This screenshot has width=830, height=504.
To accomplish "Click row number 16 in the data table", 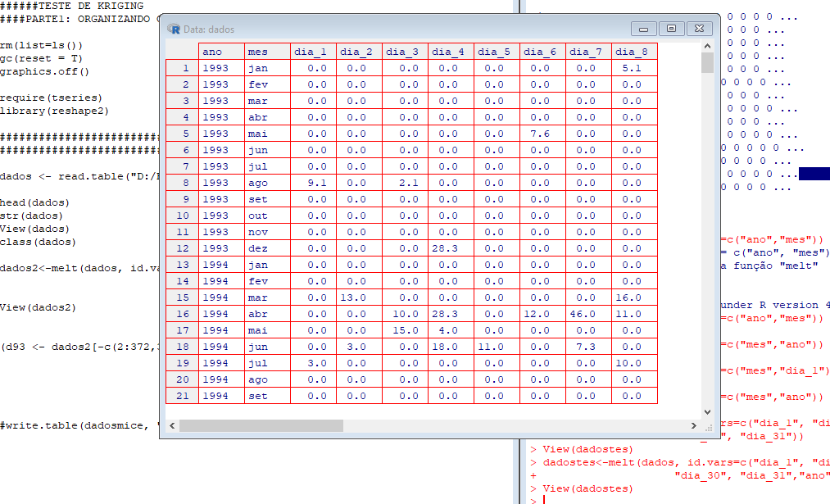I will [x=182, y=314].
